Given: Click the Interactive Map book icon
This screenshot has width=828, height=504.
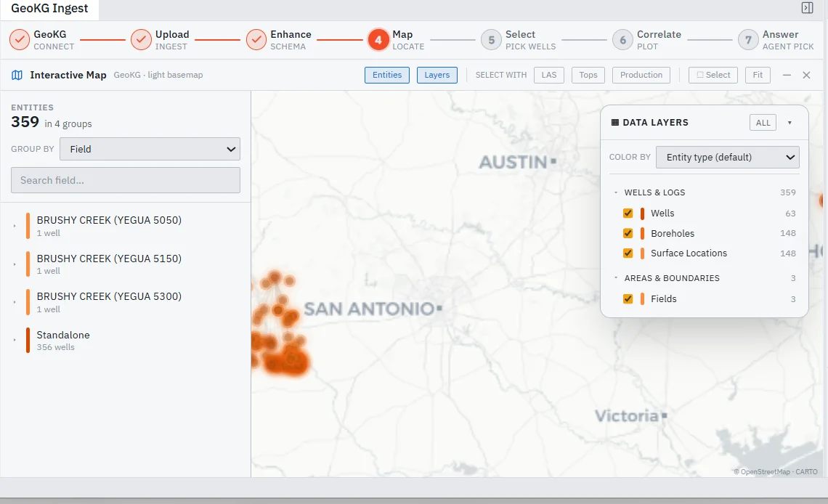Looking at the screenshot, I should click(17, 75).
